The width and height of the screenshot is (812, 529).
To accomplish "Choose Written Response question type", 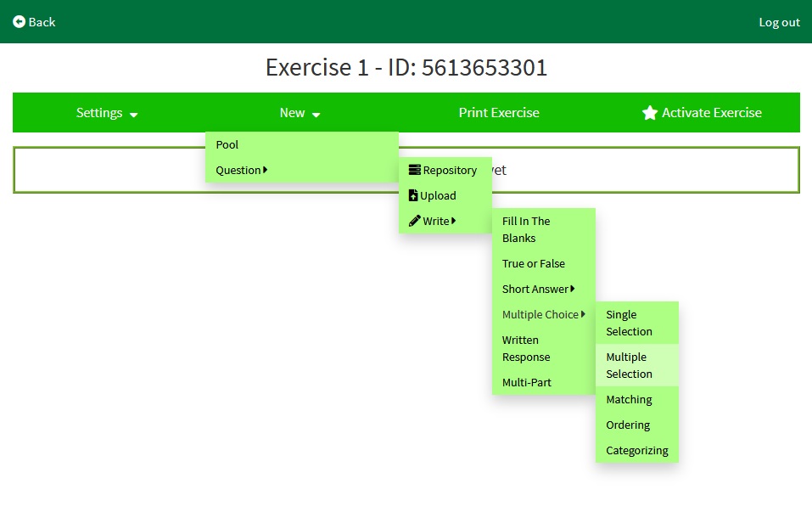I will (526, 348).
